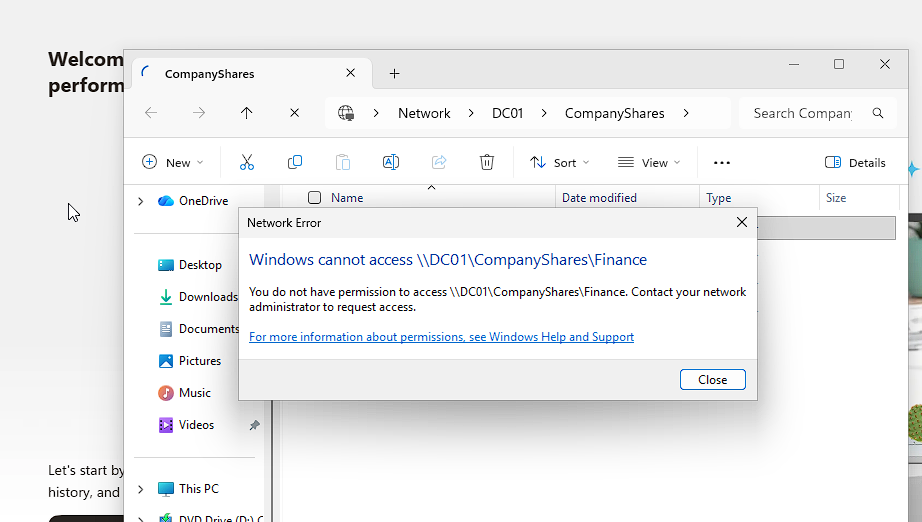Screen dimensions: 922x522
Task: Expand chevron after CompanyShares in address bar
Action: coord(686,113)
